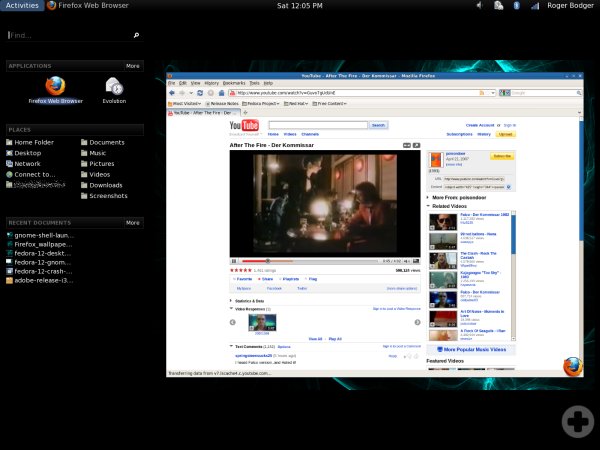The image size is (600, 450).
Task: Open the Bookmarks menu in Firefox
Action: (233, 83)
